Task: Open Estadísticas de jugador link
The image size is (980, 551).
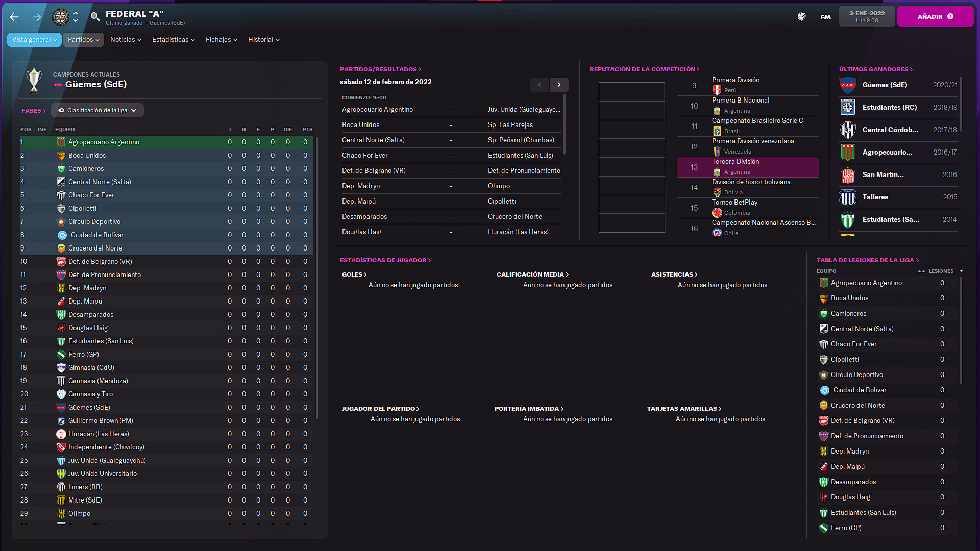Action: 385,260
